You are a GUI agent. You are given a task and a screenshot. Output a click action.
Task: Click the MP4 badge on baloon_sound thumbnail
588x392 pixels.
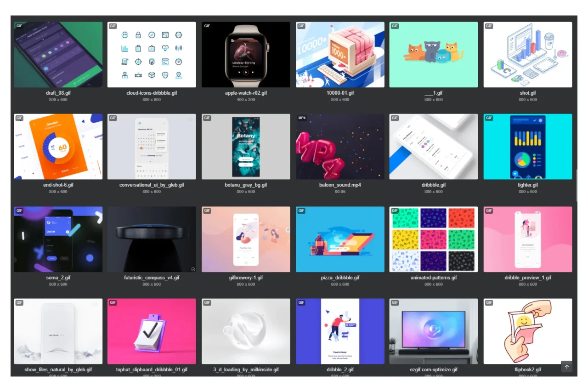click(302, 118)
